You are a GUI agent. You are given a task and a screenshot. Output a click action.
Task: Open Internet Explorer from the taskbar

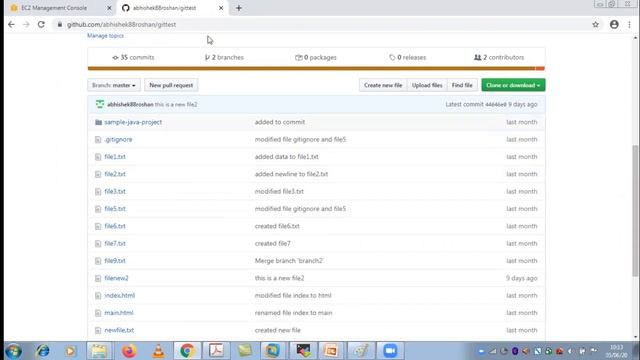tap(42, 351)
